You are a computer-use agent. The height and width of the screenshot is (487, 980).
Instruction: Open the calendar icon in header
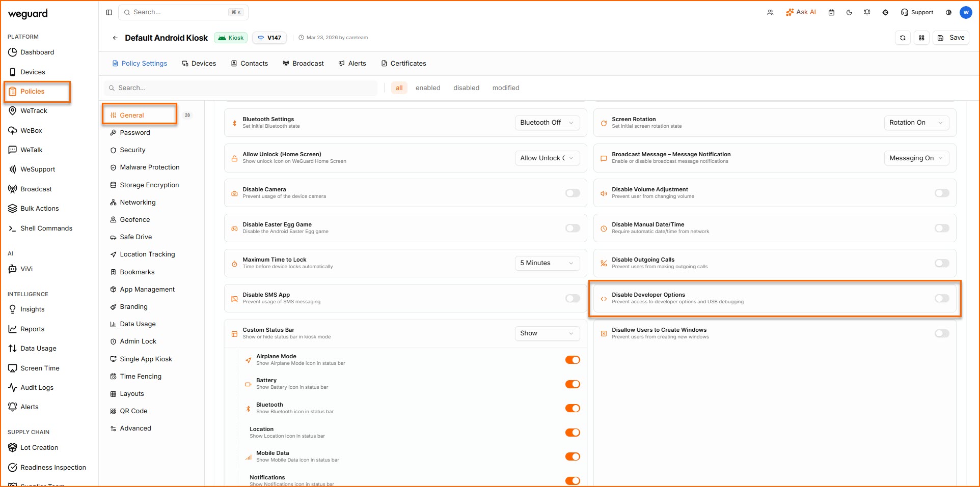(x=831, y=12)
